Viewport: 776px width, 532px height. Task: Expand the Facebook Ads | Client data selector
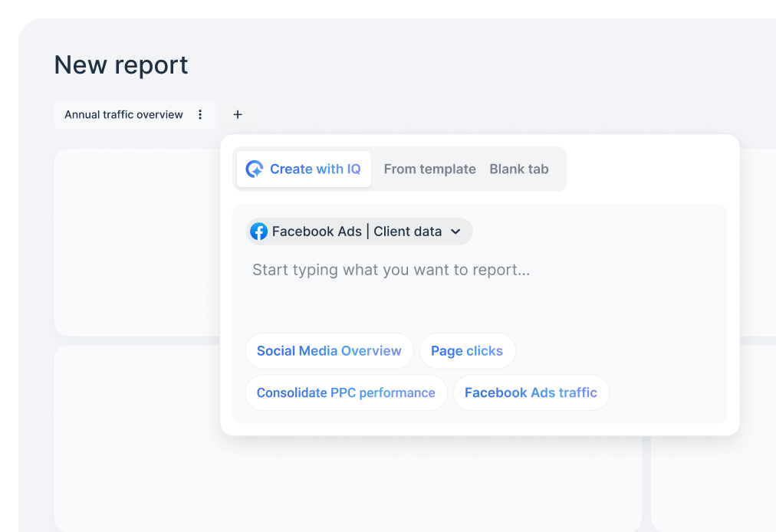click(x=359, y=231)
